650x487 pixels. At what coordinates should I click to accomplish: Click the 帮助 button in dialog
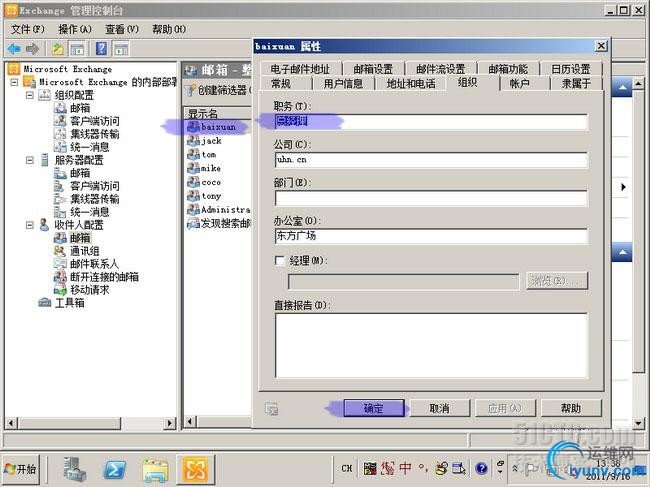pos(571,408)
